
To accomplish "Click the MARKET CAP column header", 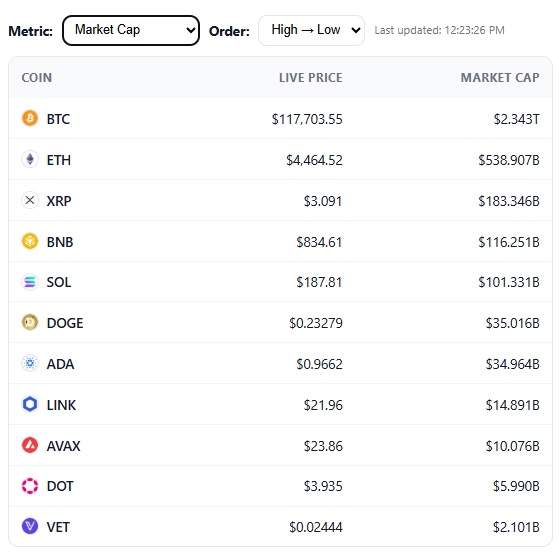I will point(500,77).
